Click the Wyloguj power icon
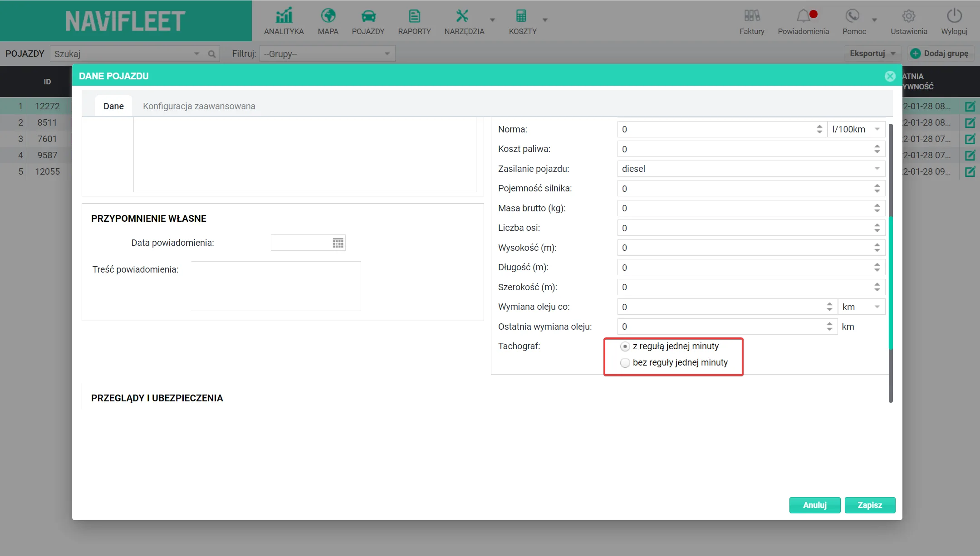Image resolution: width=980 pixels, height=556 pixels. point(955,16)
